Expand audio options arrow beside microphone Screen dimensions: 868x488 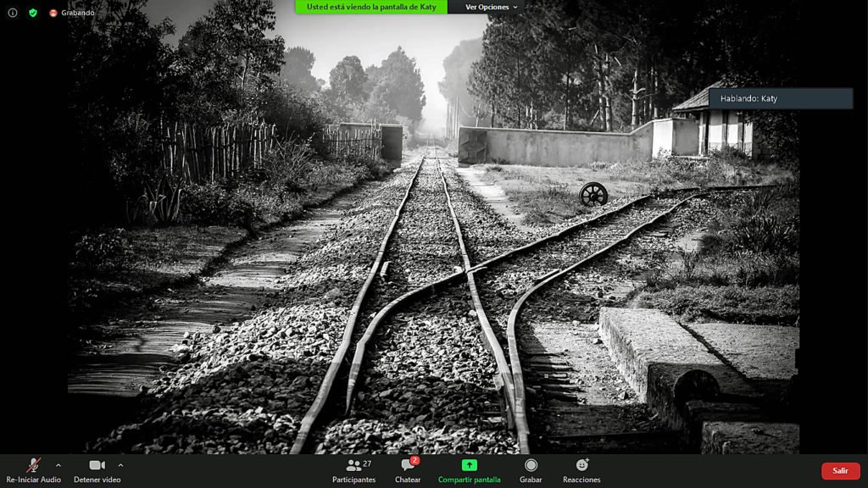pos(58,464)
